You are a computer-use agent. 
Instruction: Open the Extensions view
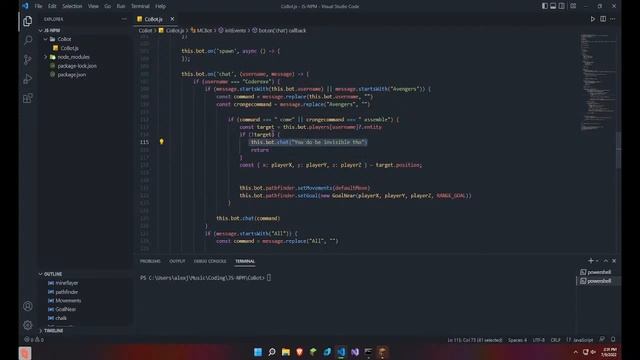click(28, 98)
